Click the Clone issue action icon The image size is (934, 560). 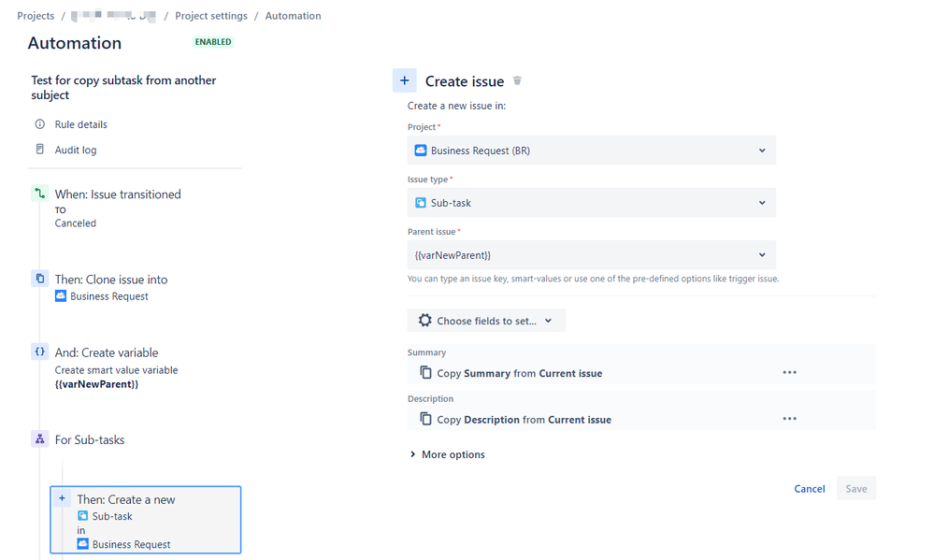pyautogui.click(x=40, y=279)
